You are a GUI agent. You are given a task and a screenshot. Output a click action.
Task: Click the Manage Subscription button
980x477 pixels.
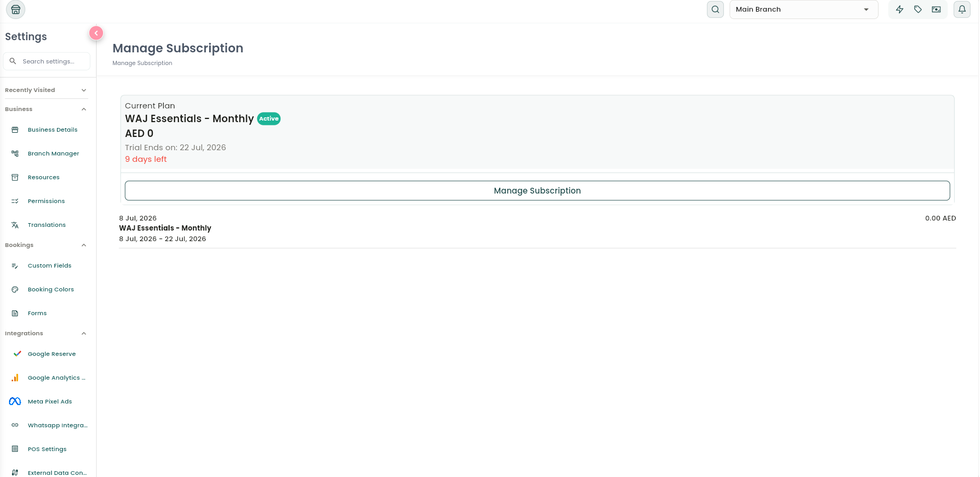(537, 191)
